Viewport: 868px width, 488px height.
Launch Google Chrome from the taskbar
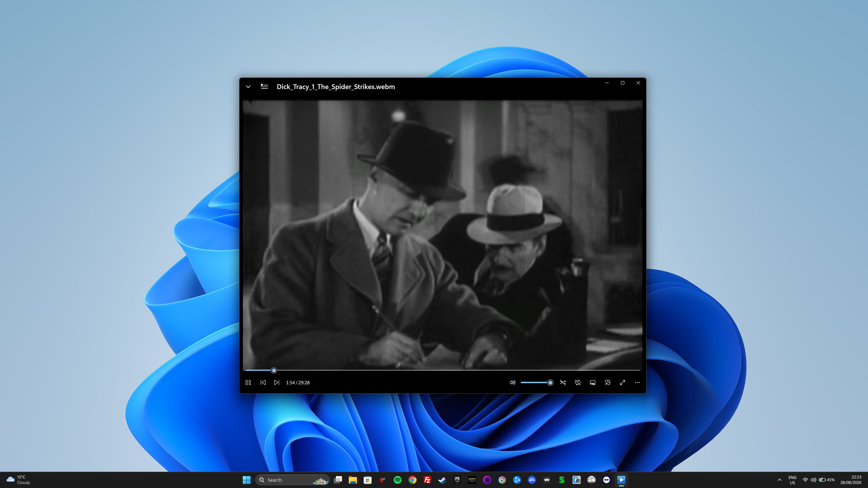point(413,480)
